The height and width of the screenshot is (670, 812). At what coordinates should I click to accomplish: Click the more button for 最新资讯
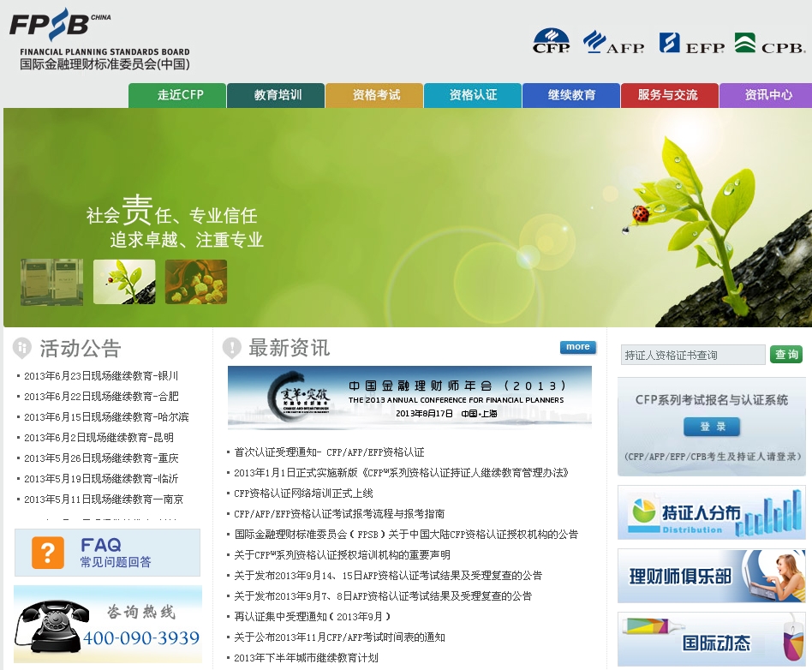578,347
